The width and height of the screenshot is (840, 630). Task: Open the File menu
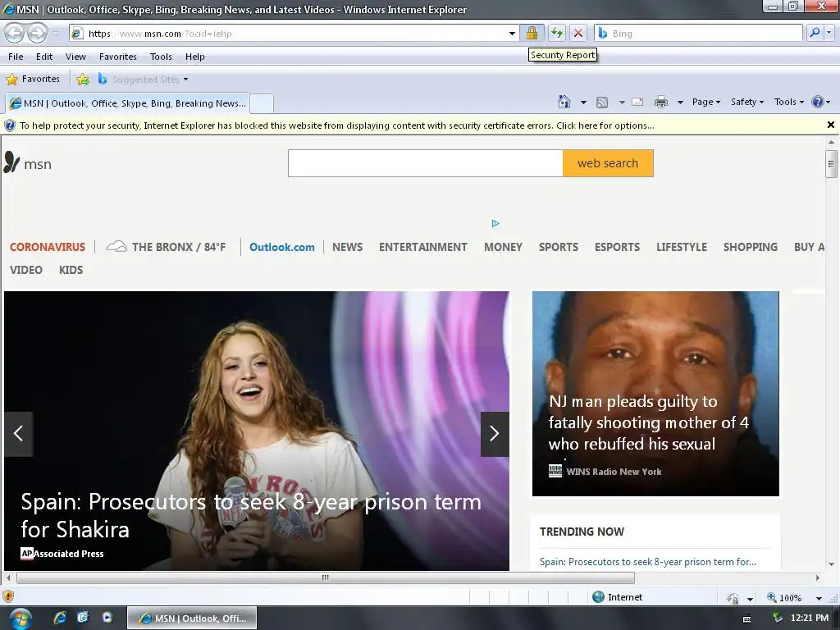16,57
